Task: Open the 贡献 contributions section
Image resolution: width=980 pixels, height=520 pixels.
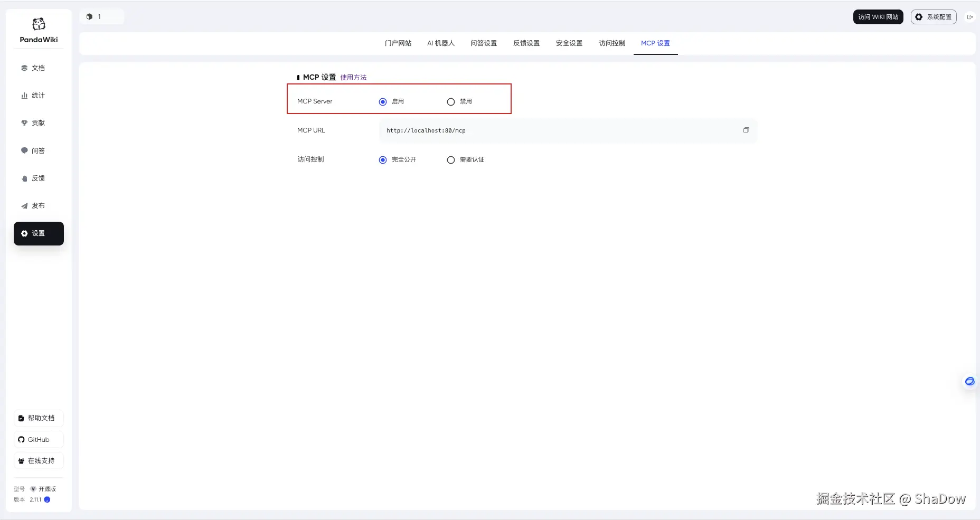Action: (x=39, y=123)
